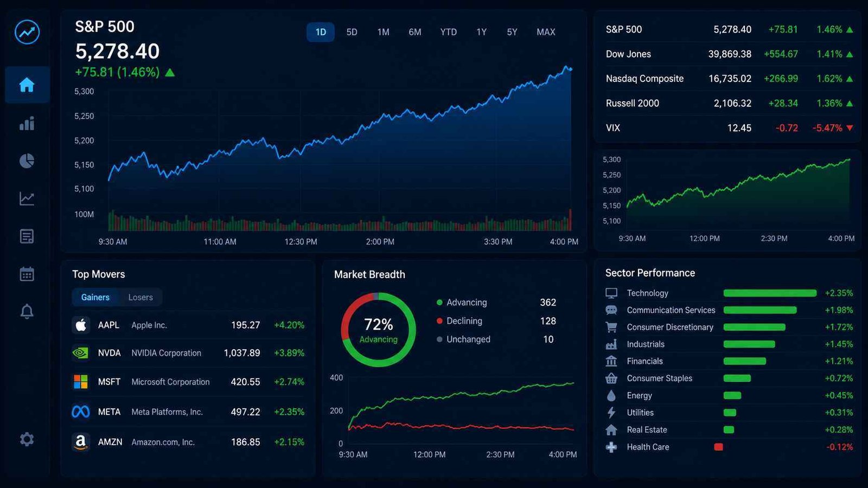Open the S&P 500 row in index list

click(729, 29)
